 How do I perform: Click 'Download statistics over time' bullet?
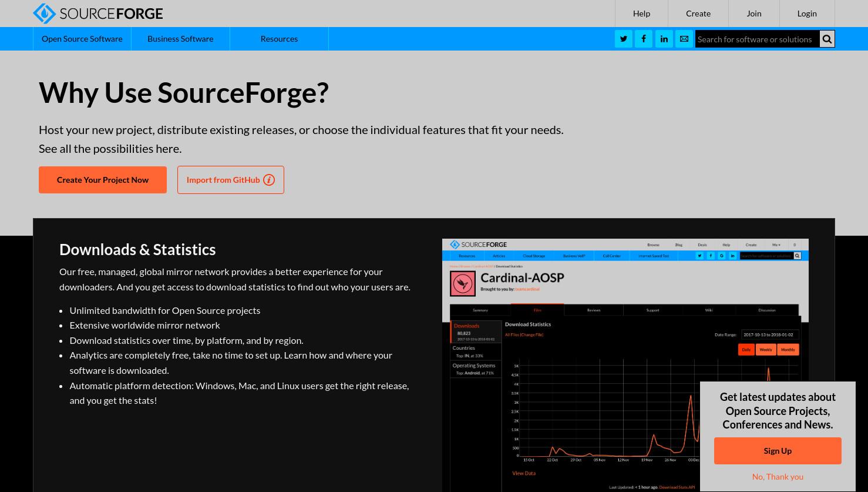[186, 340]
